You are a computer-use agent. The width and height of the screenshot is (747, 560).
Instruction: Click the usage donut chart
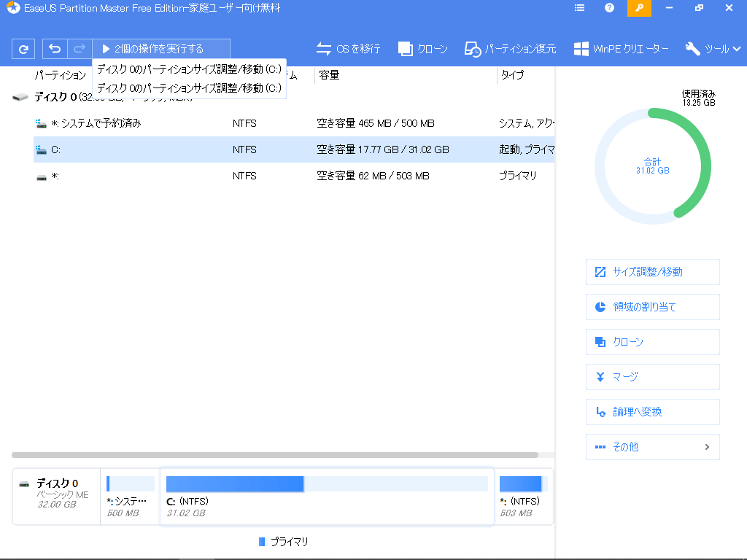pyautogui.click(x=653, y=166)
